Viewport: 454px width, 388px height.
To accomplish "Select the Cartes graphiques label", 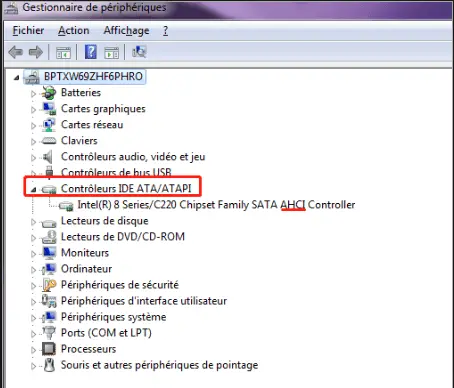I will [x=103, y=109].
